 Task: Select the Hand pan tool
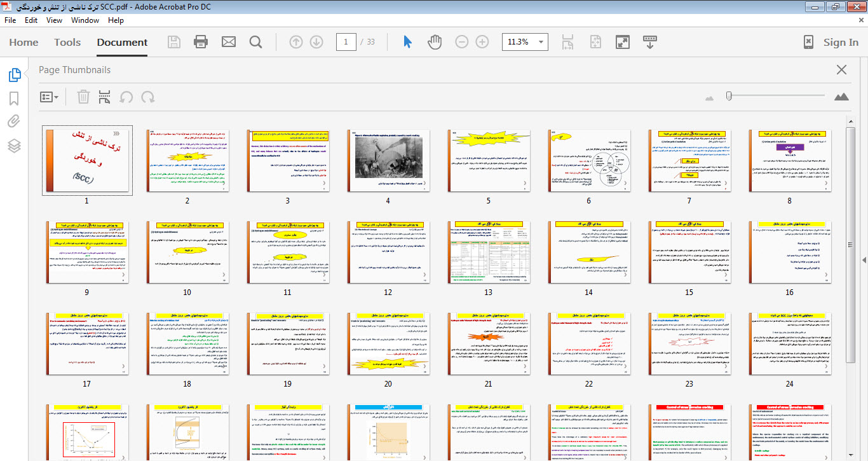point(435,42)
